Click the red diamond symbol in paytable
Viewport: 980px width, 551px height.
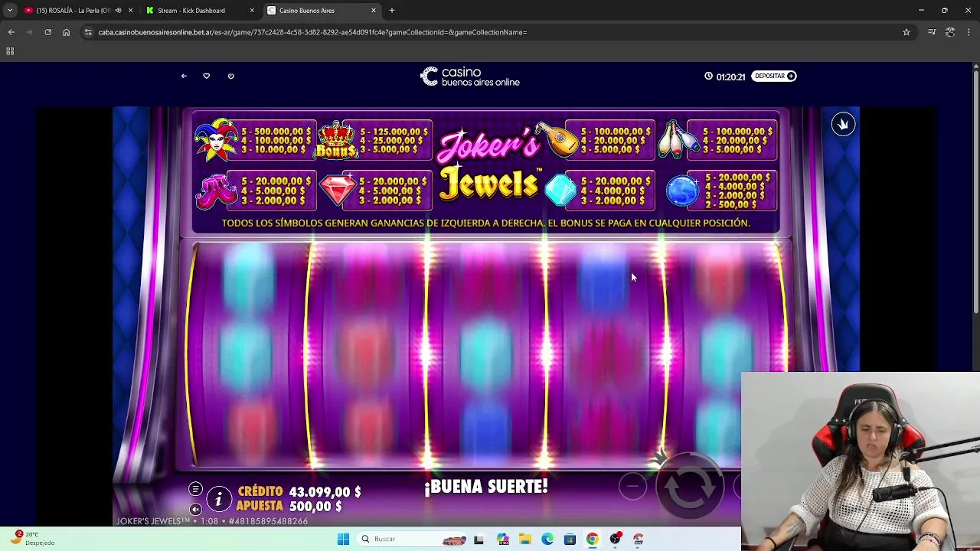coord(338,191)
